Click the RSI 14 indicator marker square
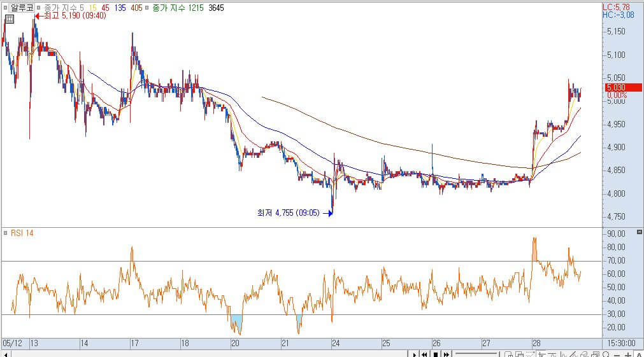This screenshot has width=644, height=357. [x=5, y=233]
